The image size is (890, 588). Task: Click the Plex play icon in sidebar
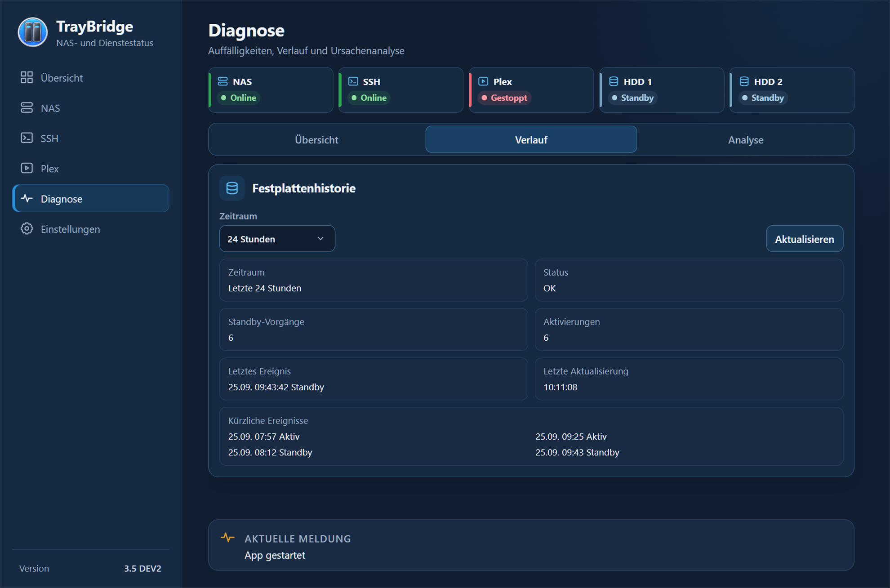27,168
